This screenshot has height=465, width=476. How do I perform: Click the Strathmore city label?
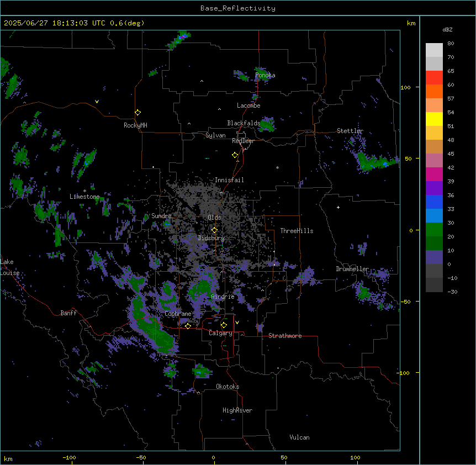285,336
